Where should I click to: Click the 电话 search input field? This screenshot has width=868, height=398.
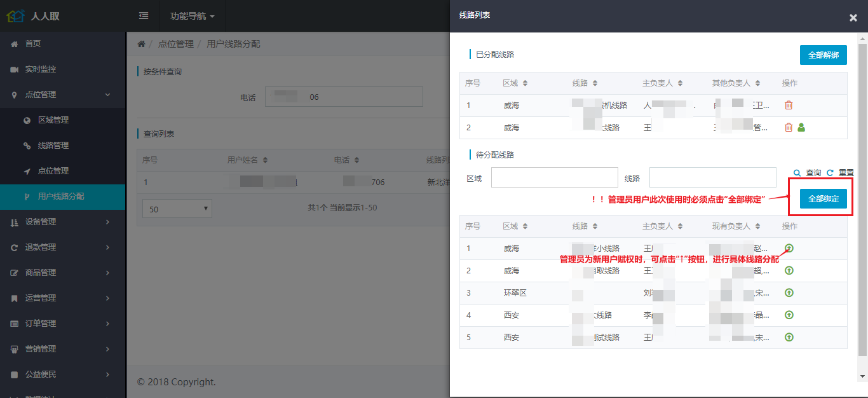coord(344,97)
